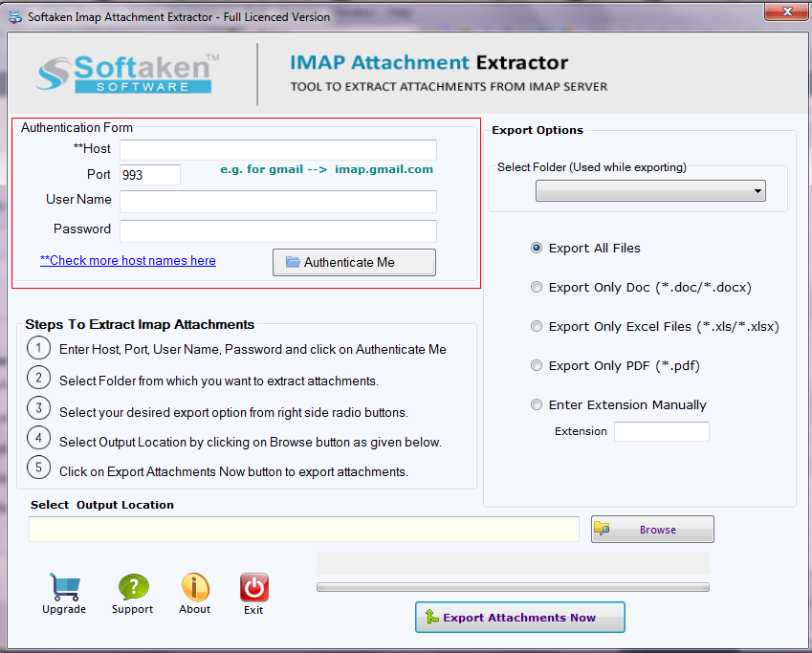This screenshot has height=653, width=812.
Task: Click the Upgrade label text
Action: 64,610
